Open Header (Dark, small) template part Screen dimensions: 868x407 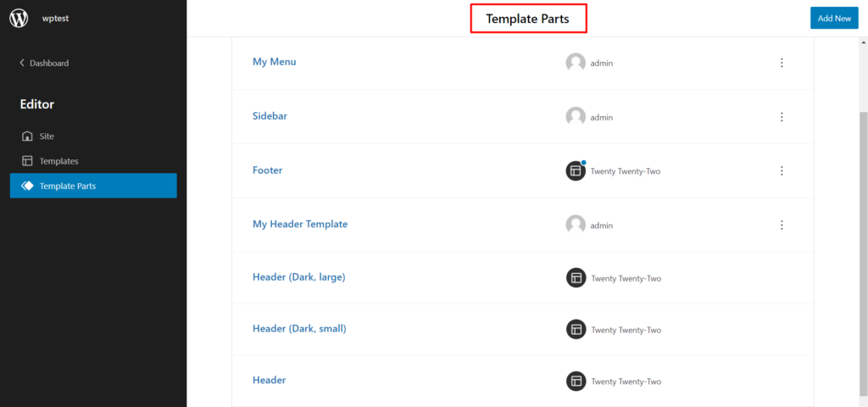click(x=299, y=329)
